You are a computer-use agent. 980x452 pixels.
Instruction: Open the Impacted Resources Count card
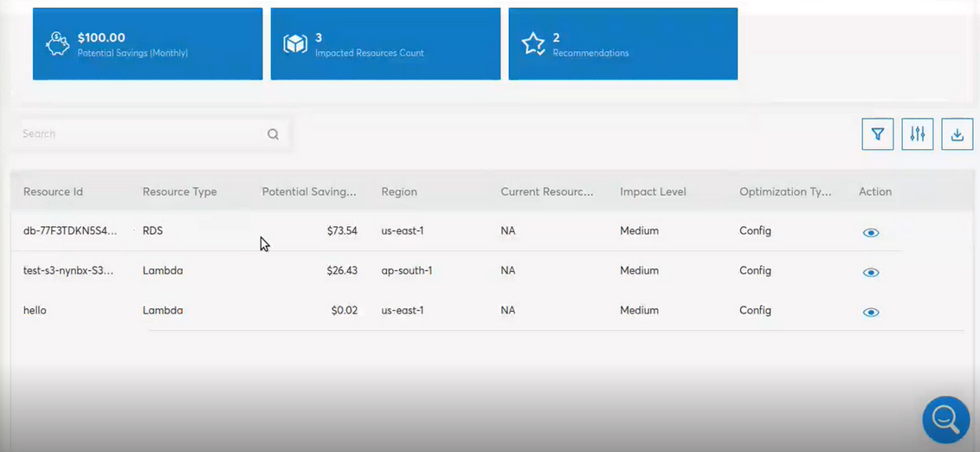(x=385, y=44)
